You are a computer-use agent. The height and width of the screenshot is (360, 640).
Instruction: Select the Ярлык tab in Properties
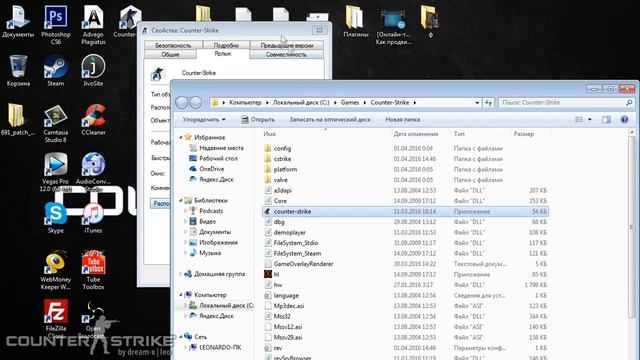click(x=223, y=53)
